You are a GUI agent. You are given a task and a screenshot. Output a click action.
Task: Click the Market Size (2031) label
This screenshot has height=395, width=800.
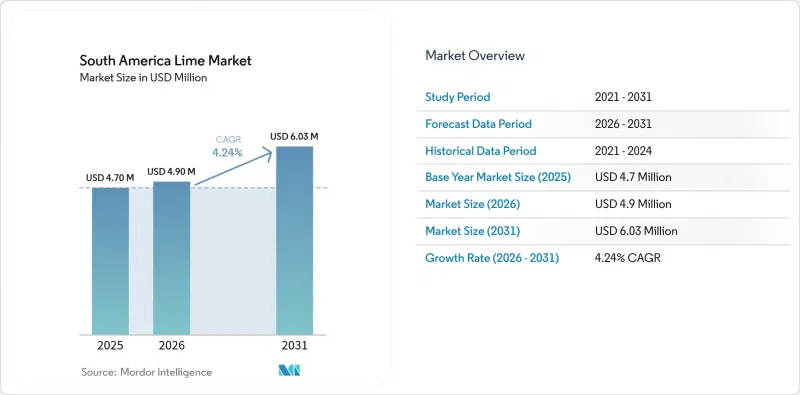pyautogui.click(x=472, y=231)
